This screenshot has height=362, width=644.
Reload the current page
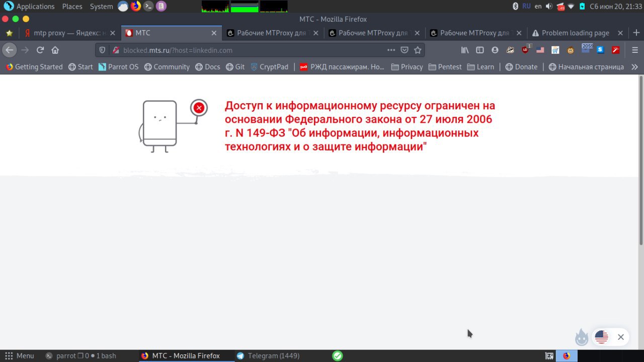(40, 50)
